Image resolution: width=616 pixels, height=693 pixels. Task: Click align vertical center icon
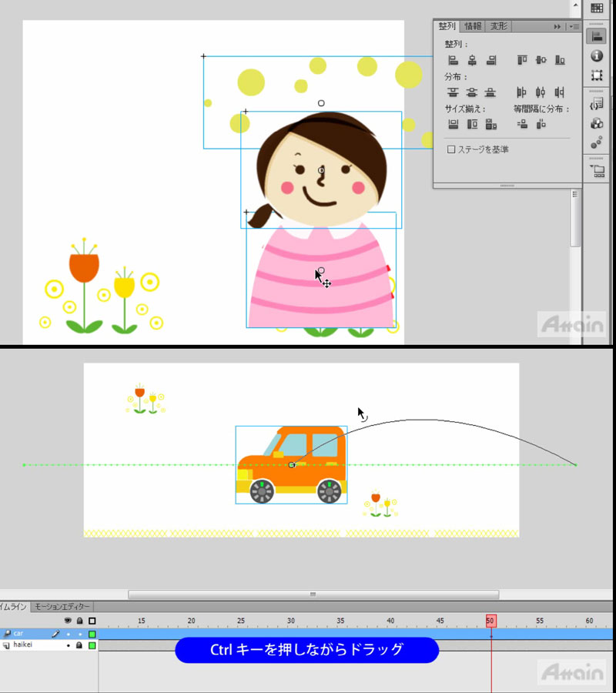point(541,60)
